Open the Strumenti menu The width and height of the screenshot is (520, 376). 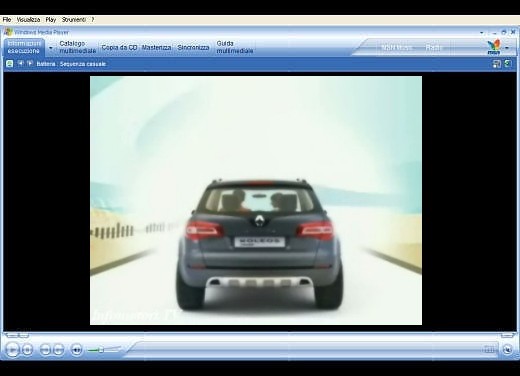(x=73, y=20)
